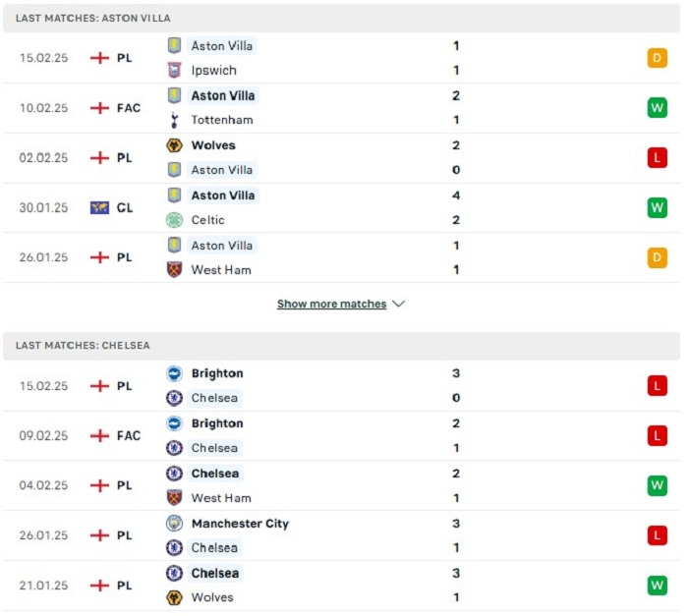688x616 pixels.
Task: Click the Champions League flag icon
Action: (99, 207)
